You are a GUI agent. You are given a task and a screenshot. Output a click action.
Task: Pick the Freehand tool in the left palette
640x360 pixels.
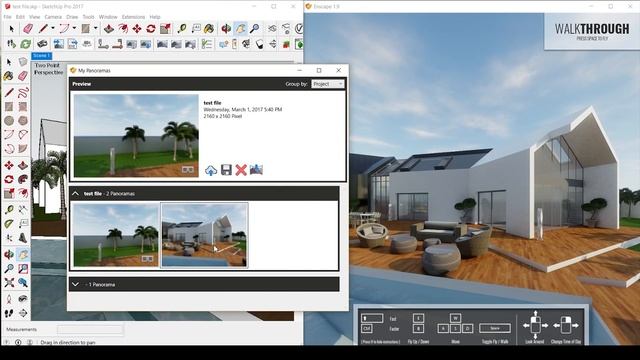[x=23, y=92]
